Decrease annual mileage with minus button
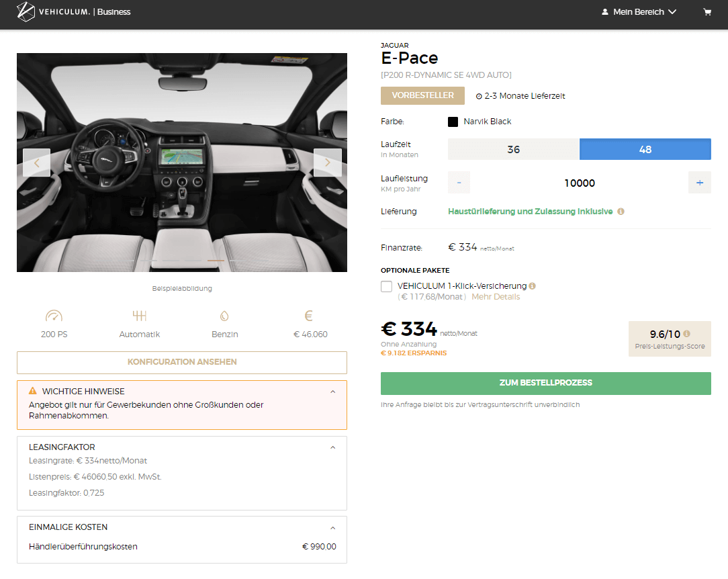 (459, 183)
